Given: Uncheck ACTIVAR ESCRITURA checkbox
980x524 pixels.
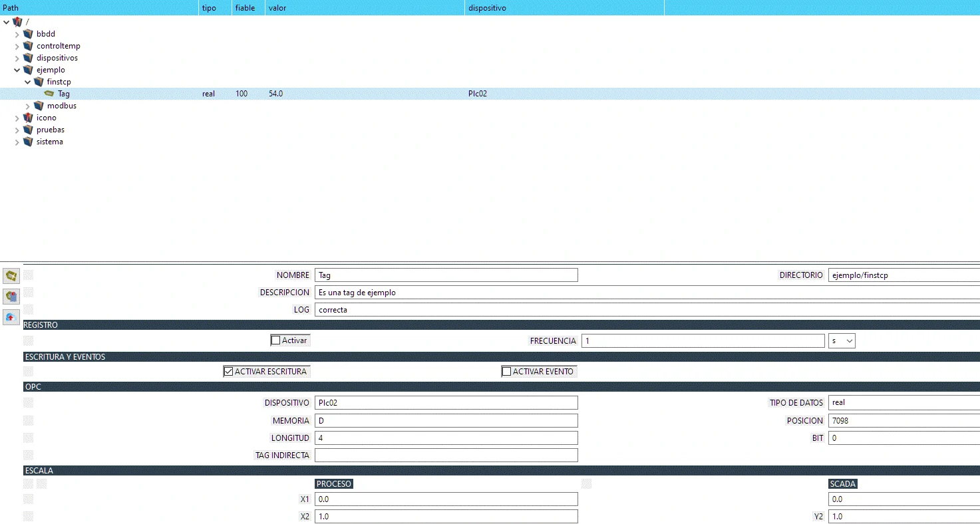Looking at the screenshot, I should pyautogui.click(x=229, y=372).
